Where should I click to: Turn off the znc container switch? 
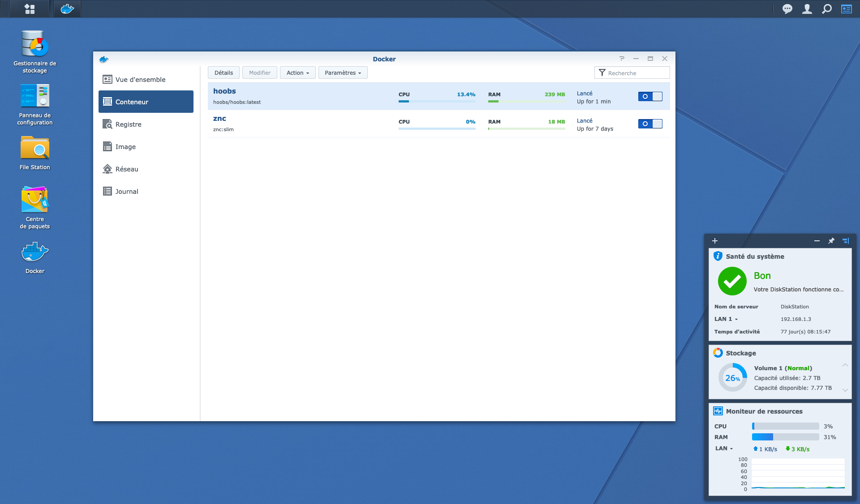[650, 124]
